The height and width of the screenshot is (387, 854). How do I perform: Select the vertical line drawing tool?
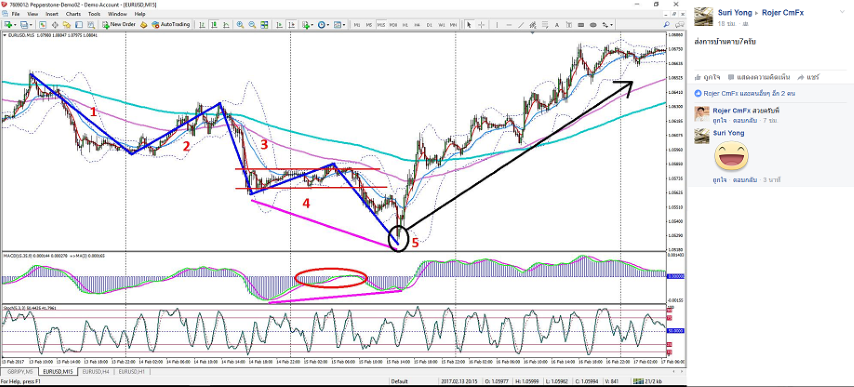click(497, 24)
